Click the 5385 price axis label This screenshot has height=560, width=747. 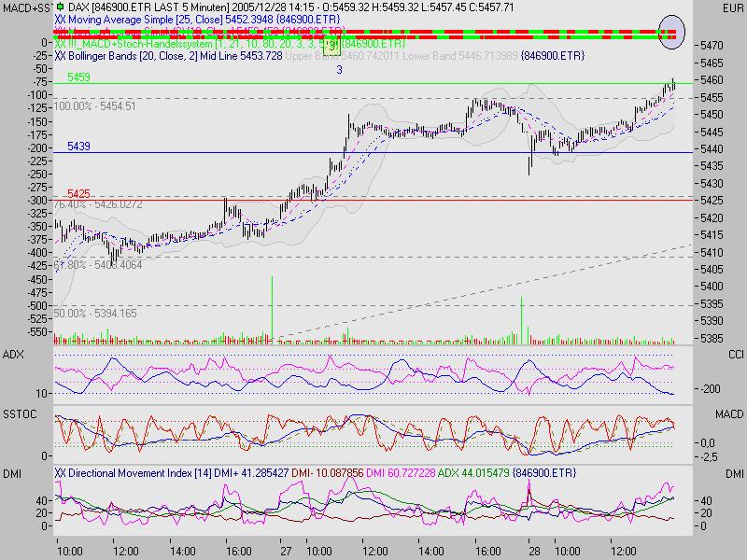(x=712, y=339)
